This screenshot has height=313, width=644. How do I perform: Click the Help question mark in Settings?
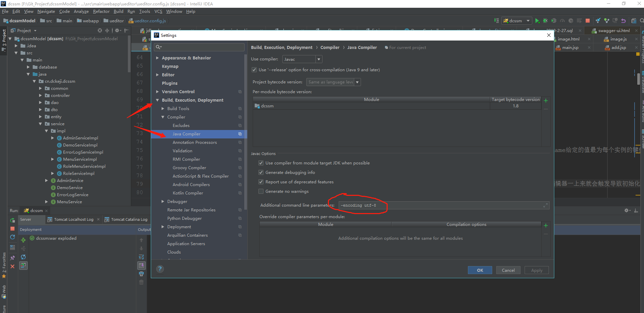pyautogui.click(x=160, y=269)
